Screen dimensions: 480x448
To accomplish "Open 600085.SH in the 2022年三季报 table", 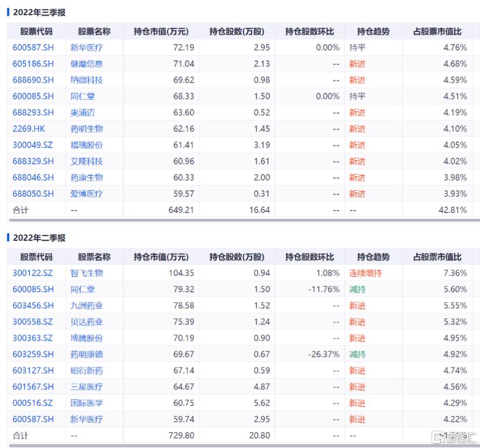I will pos(33,96).
